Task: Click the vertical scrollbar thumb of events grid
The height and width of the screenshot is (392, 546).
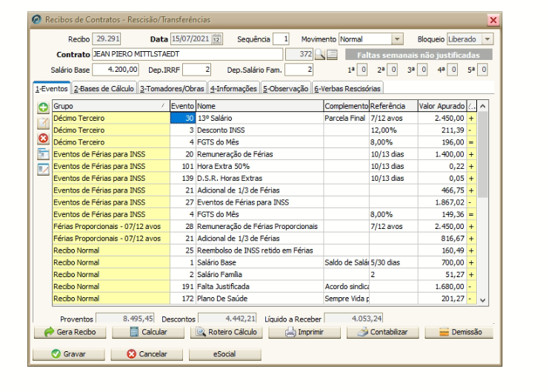Action: click(x=482, y=154)
